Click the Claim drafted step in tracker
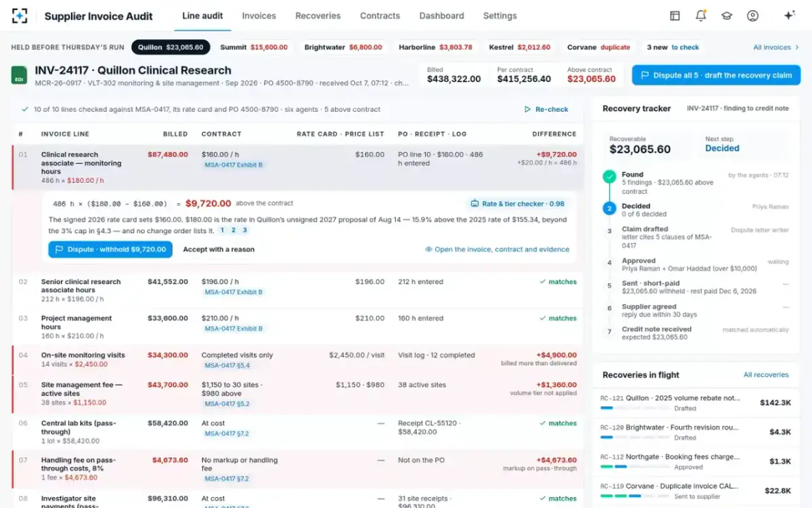The width and height of the screenshot is (812, 508). tap(696, 237)
